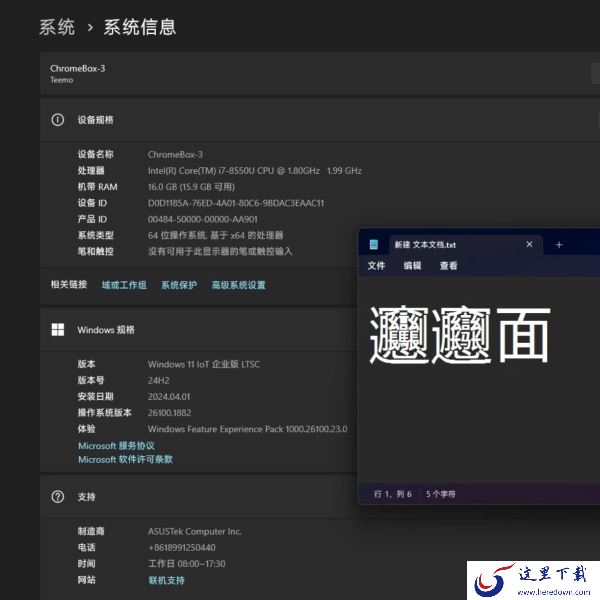Open the 文件 menu in Notepad
This screenshot has width=600, height=600.
coord(376,265)
